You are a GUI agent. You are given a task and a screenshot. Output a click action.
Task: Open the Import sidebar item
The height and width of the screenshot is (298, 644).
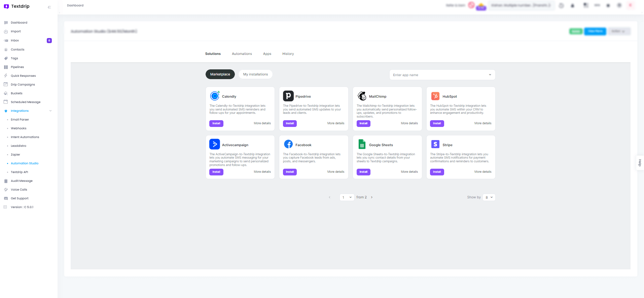click(x=15, y=31)
